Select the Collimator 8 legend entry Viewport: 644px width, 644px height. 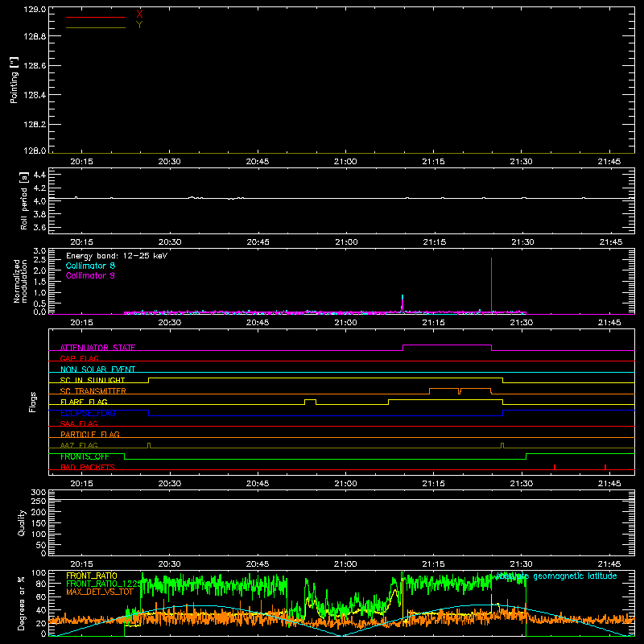(90, 266)
